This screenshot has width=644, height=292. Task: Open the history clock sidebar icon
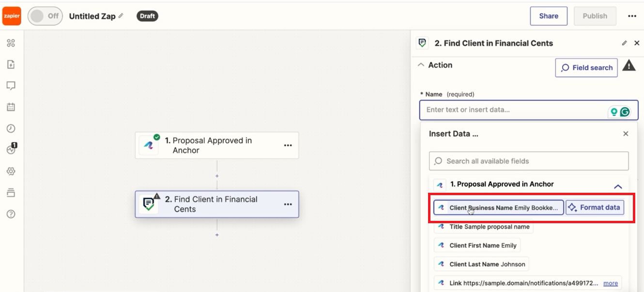click(x=11, y=128)
